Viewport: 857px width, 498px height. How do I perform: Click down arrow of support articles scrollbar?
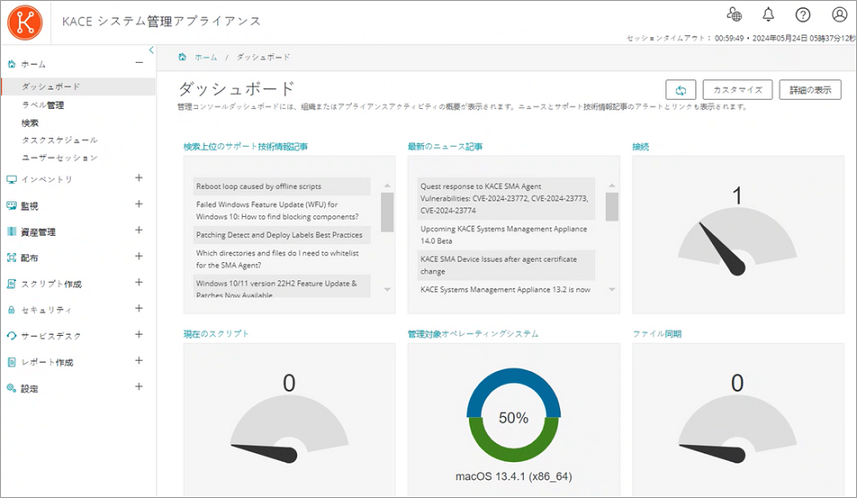(x=388, y=290)
